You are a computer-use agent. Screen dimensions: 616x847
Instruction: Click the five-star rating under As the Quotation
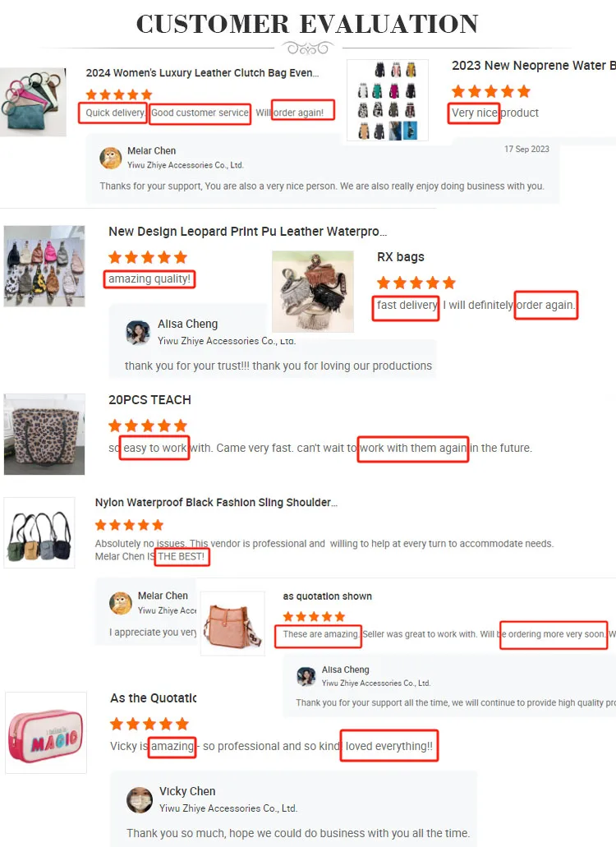[x=149, y=724]
